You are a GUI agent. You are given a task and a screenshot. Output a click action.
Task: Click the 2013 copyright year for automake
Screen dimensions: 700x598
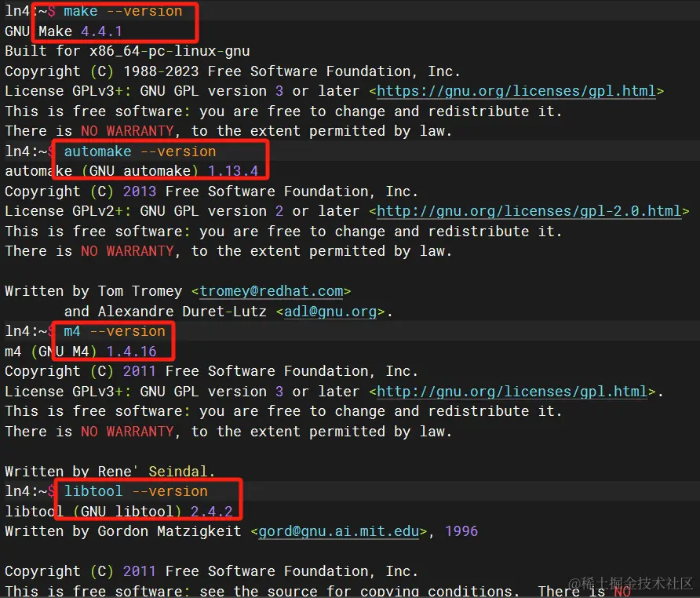pyautogui.click(x=140, y=191)
